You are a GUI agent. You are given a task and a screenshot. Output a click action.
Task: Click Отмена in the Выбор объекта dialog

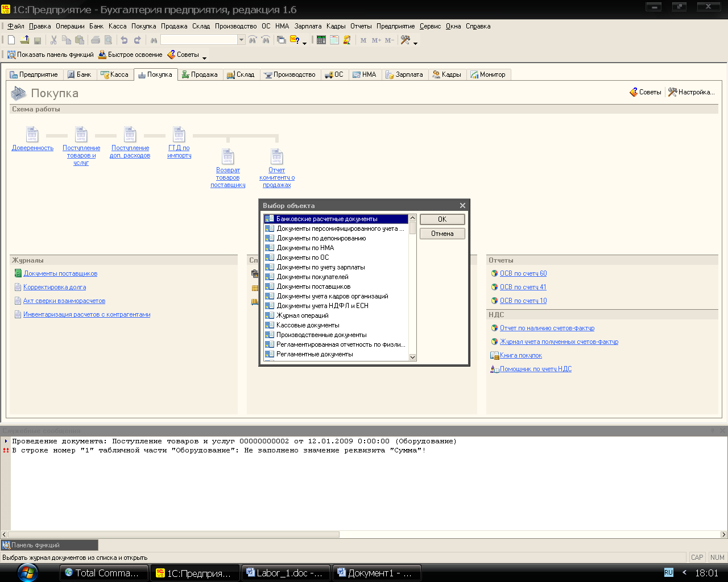point(442,234)
